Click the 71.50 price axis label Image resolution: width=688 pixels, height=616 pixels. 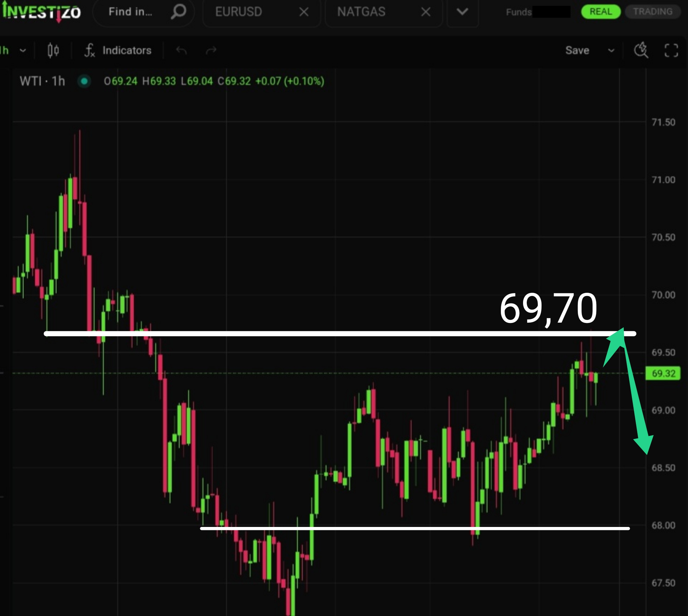coord(663,122)
